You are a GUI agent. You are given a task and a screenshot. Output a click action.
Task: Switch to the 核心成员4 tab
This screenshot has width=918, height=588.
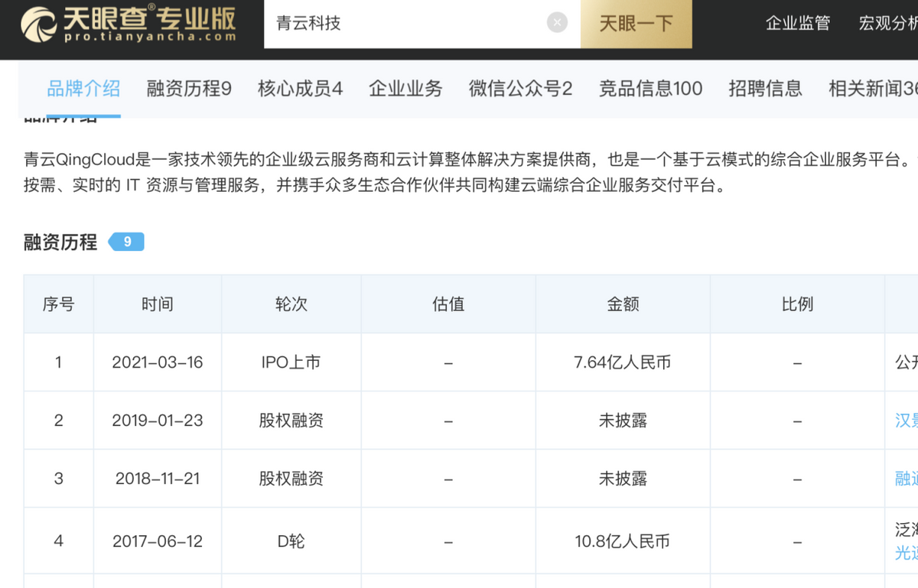coord(300,89)
